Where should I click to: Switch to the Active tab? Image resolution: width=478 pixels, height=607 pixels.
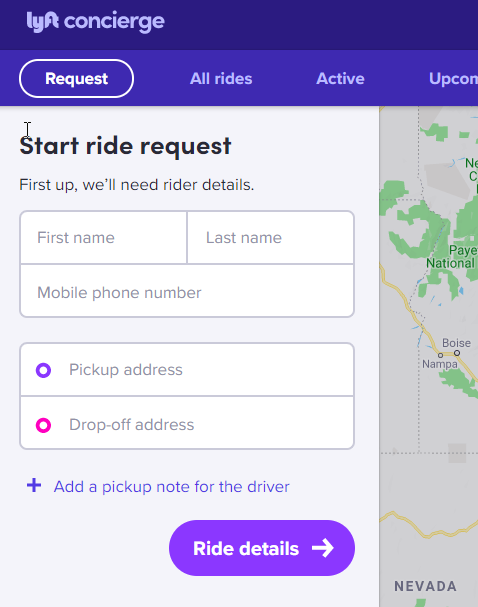(340, 79)
